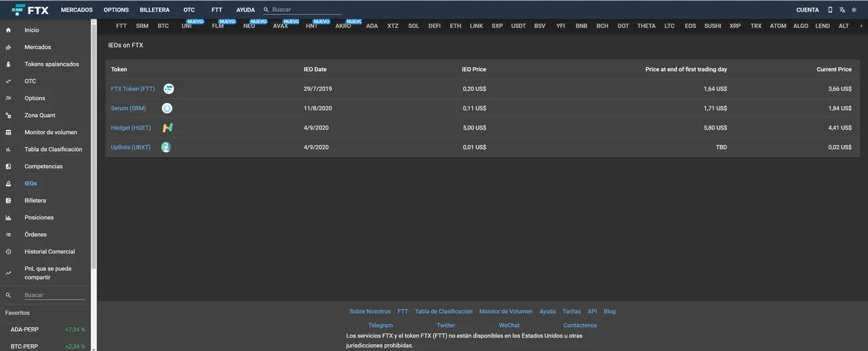Click the Hedget coin icon

pos(167,127)
